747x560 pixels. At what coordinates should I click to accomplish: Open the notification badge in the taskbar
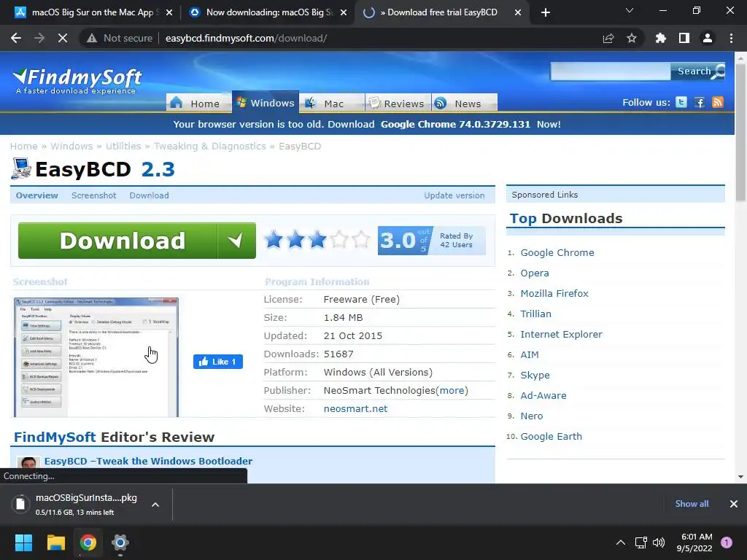[x=726, y=542]
